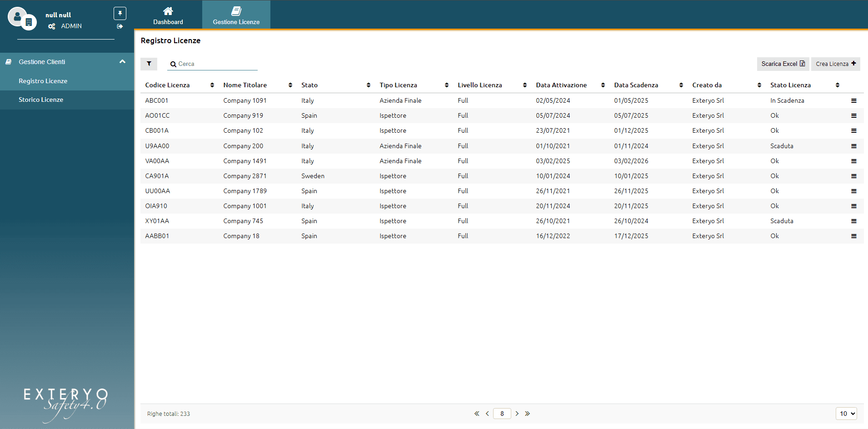868x429 pixels.
Task: Go to previous page arrow
Action: (x=487, y=414)
